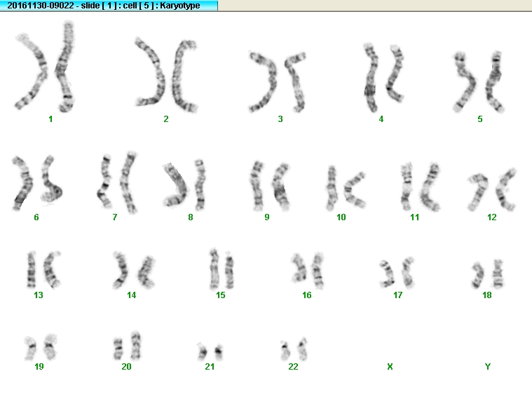
Task: Select the chromosome 16 pair image
Action: point(308,271)
